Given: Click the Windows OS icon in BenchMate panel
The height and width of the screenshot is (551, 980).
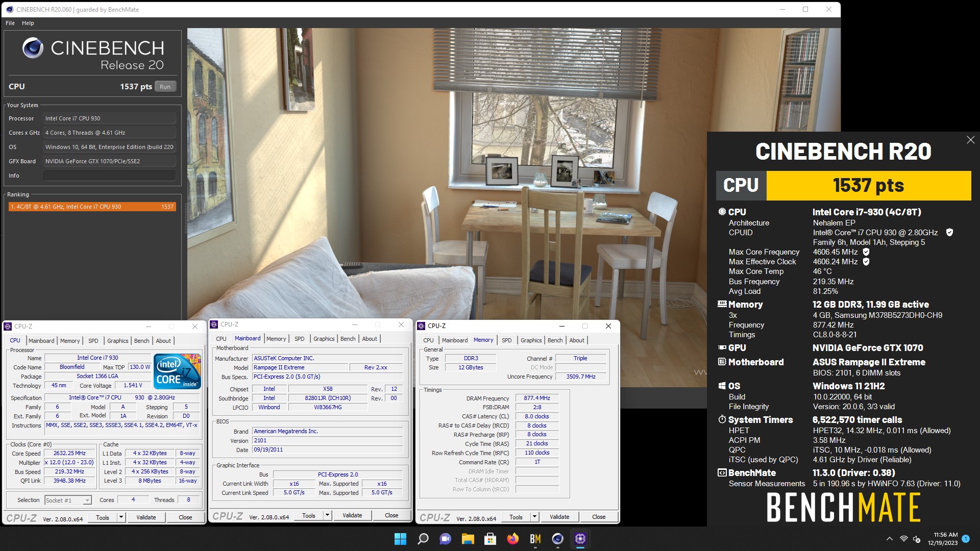Looking at the screenshot, I should tap(722, 386).
